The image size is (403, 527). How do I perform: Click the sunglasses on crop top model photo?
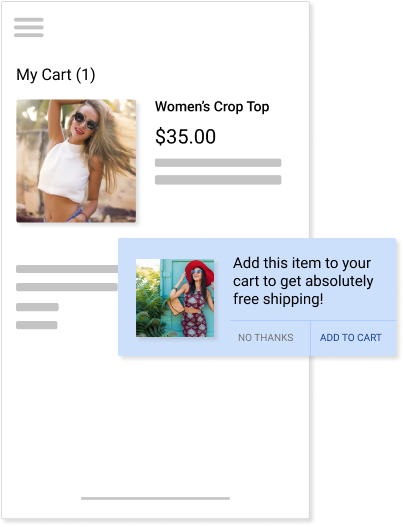click(x=85, y=121)
